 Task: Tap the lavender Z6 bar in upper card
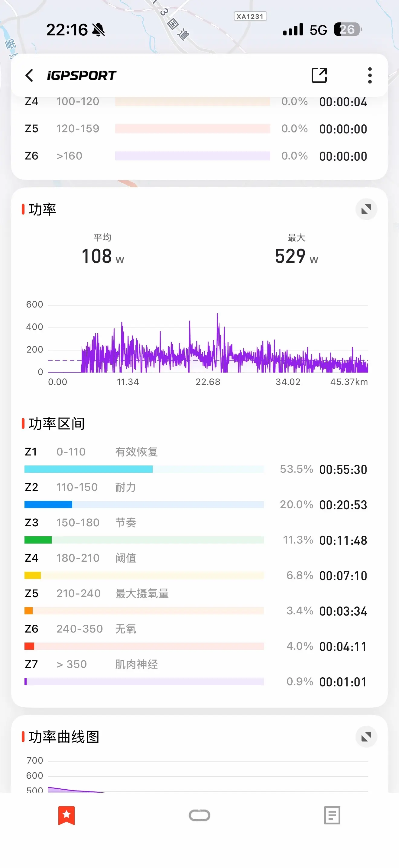coord(193,156)
